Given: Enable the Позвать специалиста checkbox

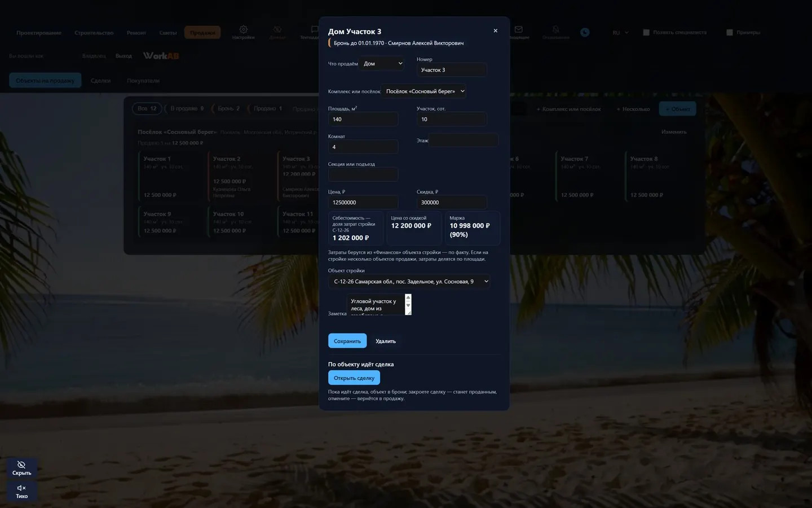Looking at the screenshot, I should click(x=646, y=33).
